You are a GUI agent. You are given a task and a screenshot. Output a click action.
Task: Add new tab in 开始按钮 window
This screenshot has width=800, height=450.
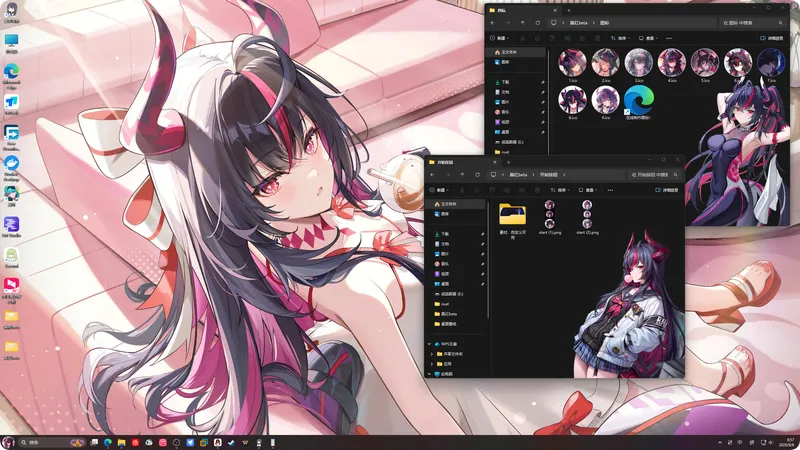pyautogui.click(x=508, y=162)
